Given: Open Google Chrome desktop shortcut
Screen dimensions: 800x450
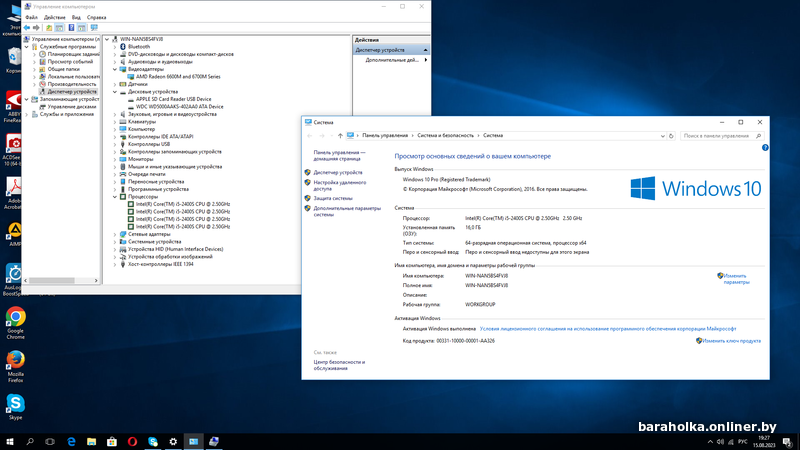Looking at the screenshot, I should click(15, 323).
